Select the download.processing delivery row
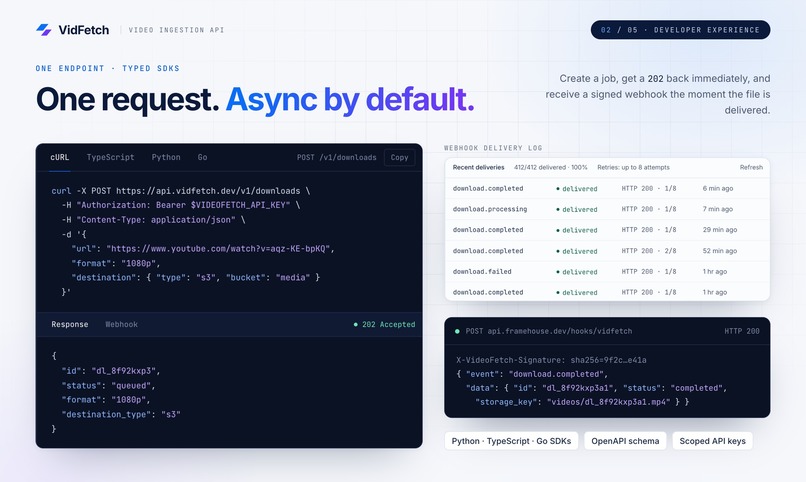Screen dimensions: 806x482 [607, 209]
